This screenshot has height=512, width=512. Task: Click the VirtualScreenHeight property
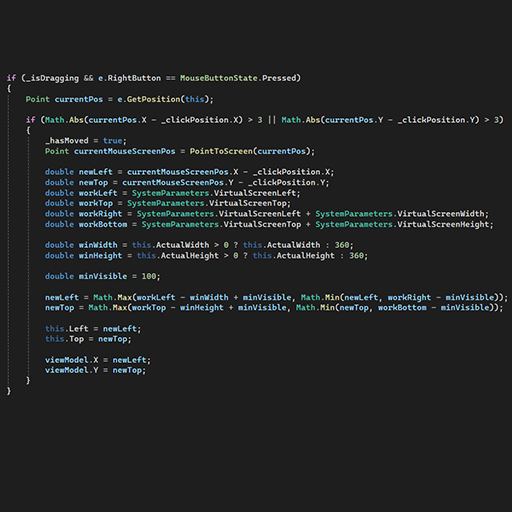[443, 224]
